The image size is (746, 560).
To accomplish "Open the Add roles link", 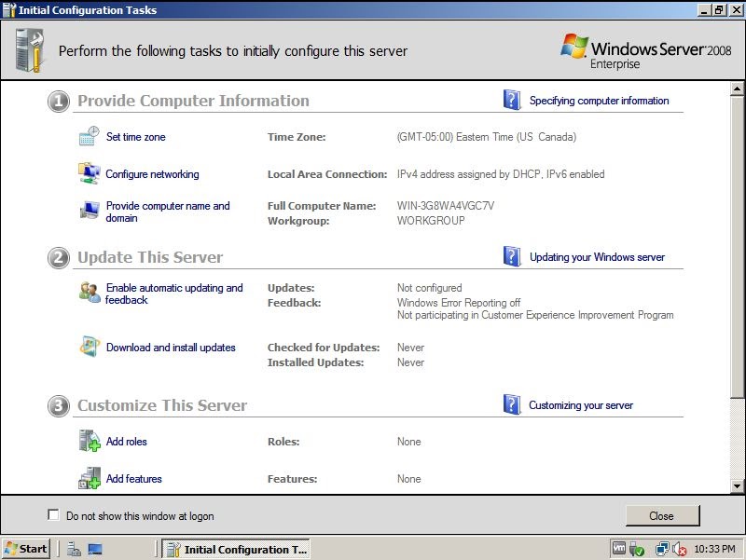I will click(x=126, y=442).
